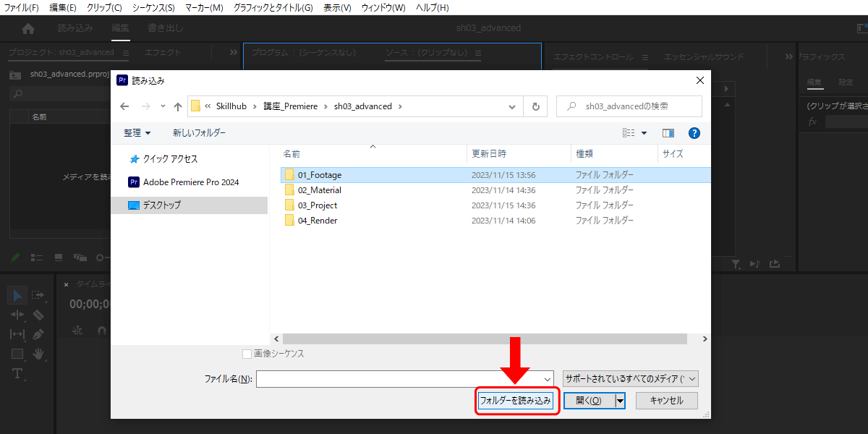
Task: Expand the address bar history dropdown
Action: click(513, 106)
